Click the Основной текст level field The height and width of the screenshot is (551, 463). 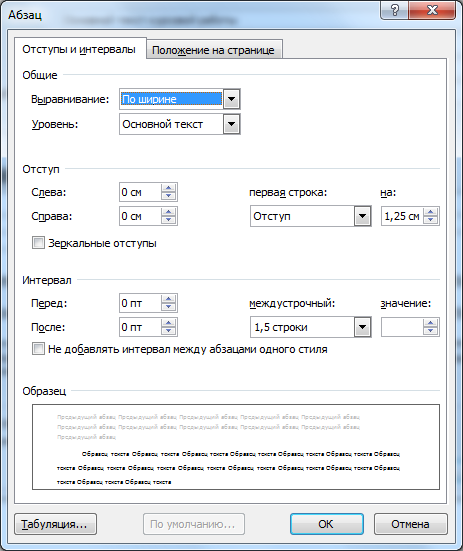coord(171,124)
